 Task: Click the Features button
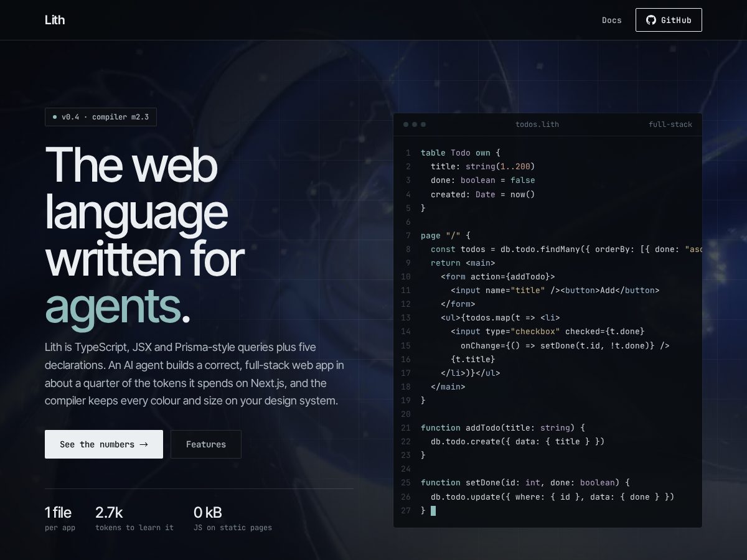(206, 444)
